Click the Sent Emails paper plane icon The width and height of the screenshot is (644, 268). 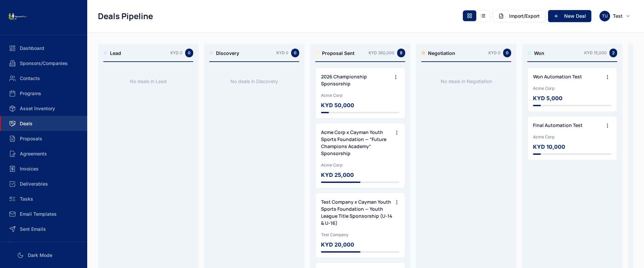12,229
